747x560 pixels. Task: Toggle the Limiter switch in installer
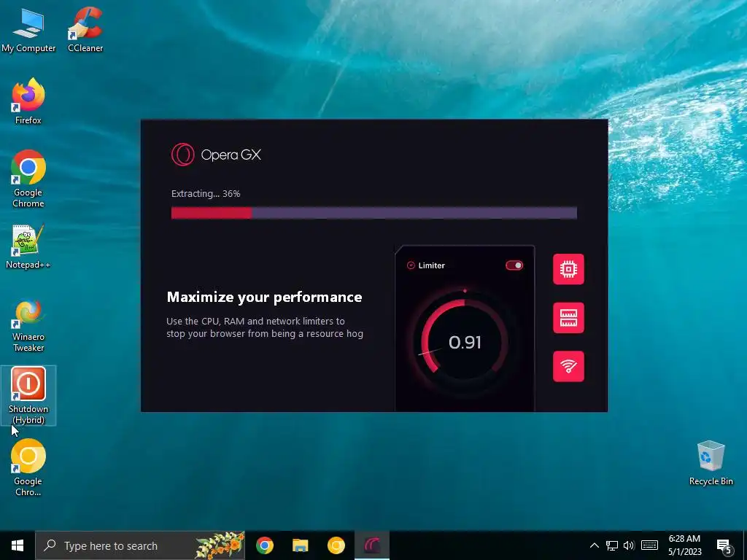click(514, 265)
